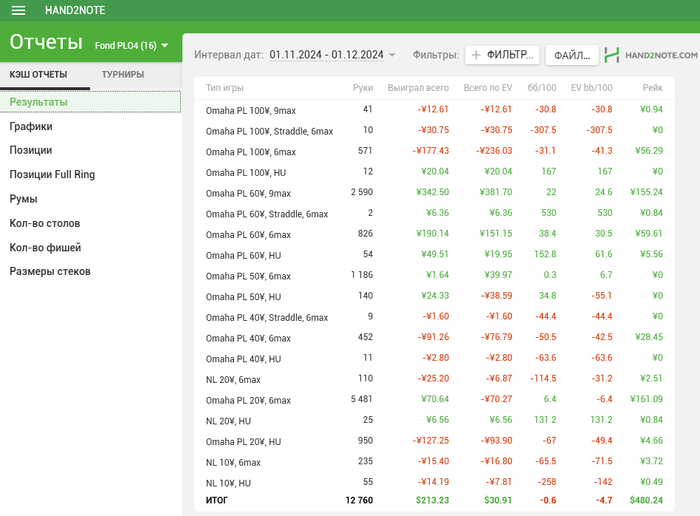Switch to the Турниры tab

pos(122,75)
